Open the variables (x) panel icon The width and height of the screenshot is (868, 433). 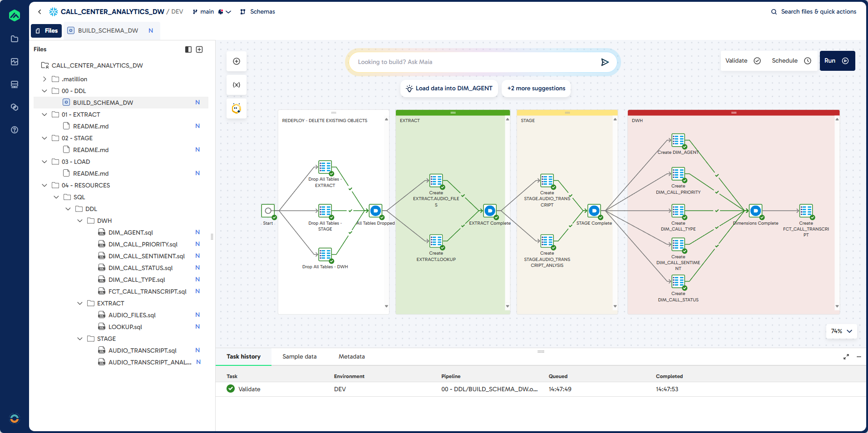[237, 85]
